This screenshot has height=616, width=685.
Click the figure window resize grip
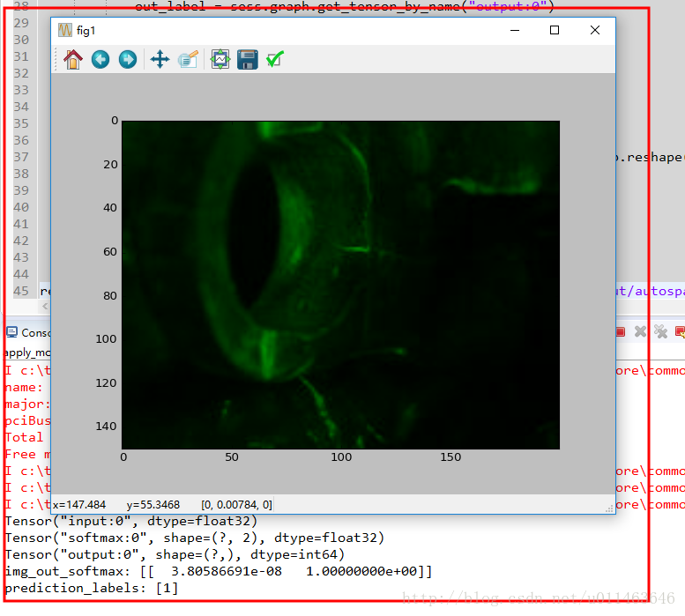(609, 509)
